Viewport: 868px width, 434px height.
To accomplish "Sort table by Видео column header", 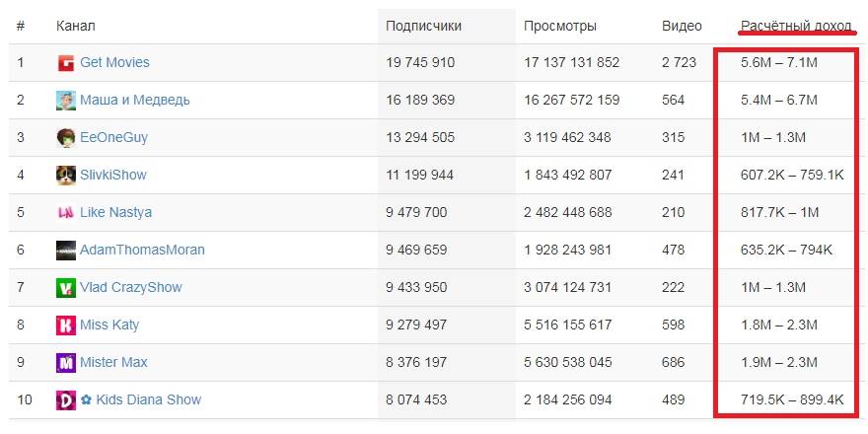I will (682, 26).
